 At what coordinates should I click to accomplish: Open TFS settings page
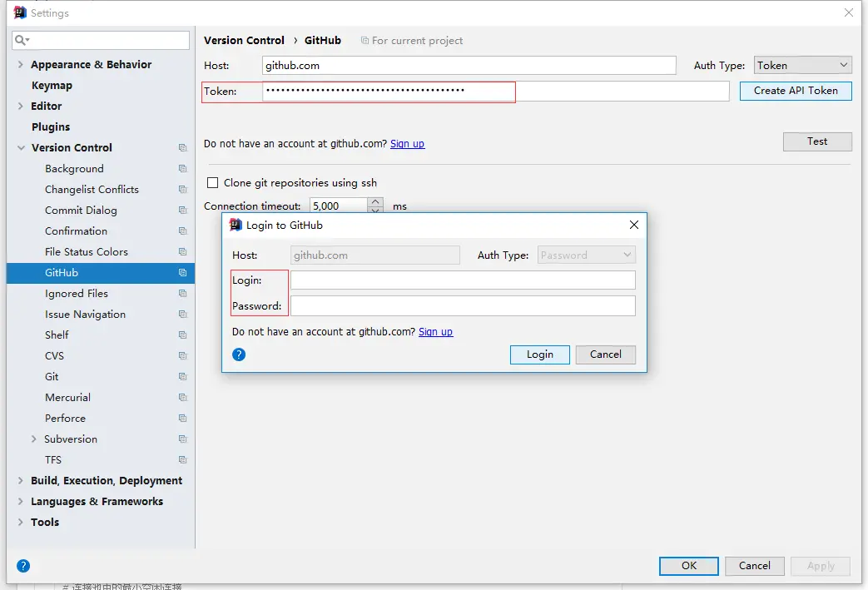click(x=53, y=460)
